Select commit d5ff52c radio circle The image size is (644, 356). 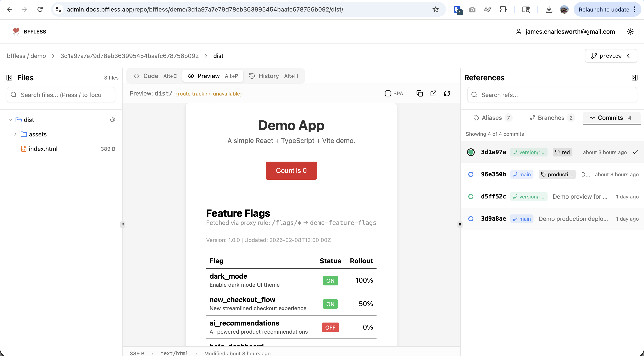[471, 197]
